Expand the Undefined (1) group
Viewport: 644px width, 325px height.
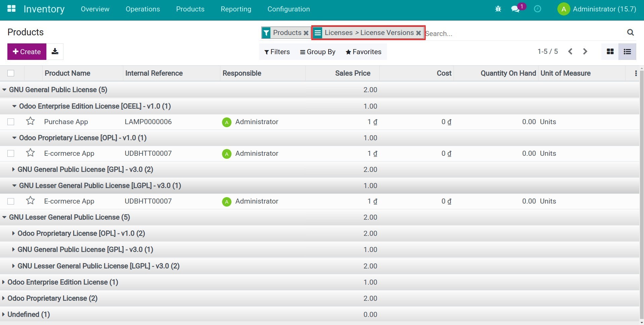tap(4, 314)
